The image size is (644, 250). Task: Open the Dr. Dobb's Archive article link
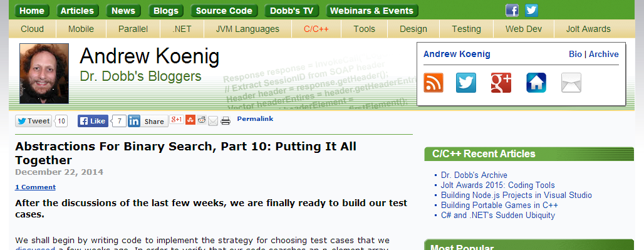pyautogui.click(x=474, y=175)
